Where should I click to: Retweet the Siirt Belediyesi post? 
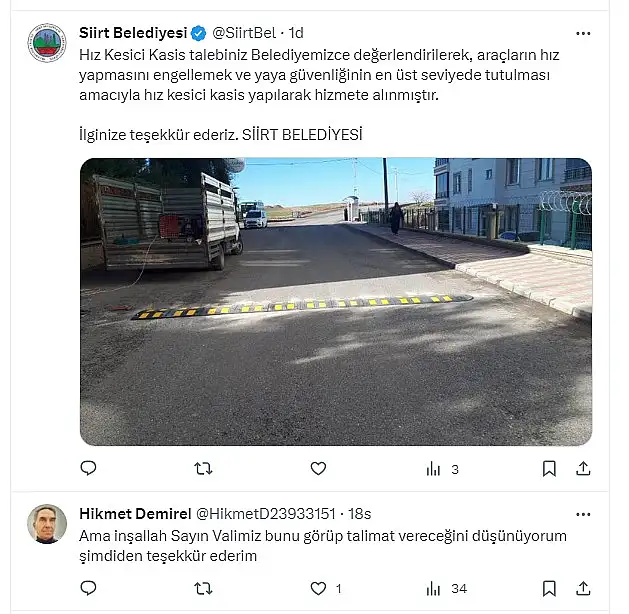click(x=203, y=468)
